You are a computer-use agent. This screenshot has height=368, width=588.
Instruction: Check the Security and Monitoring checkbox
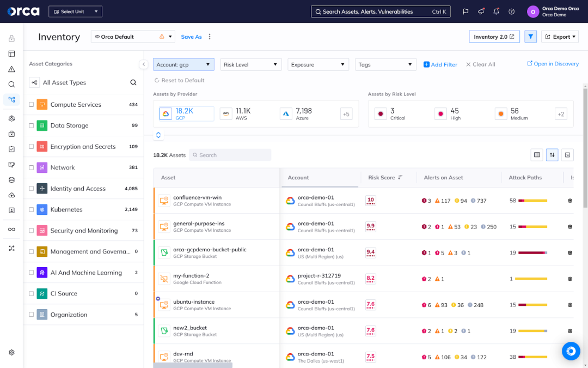pyautogui.click(x=32, y=231)
